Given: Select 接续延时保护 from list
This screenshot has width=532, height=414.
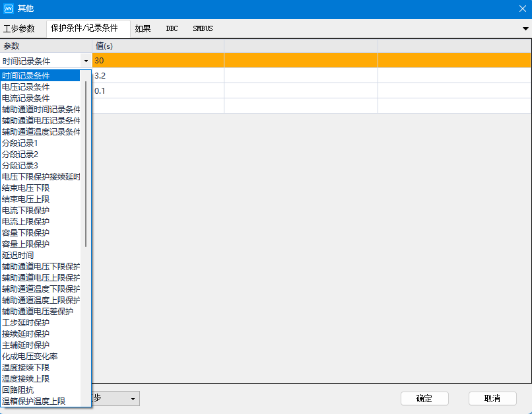Looking at the screenshot, I should [40, 333].
